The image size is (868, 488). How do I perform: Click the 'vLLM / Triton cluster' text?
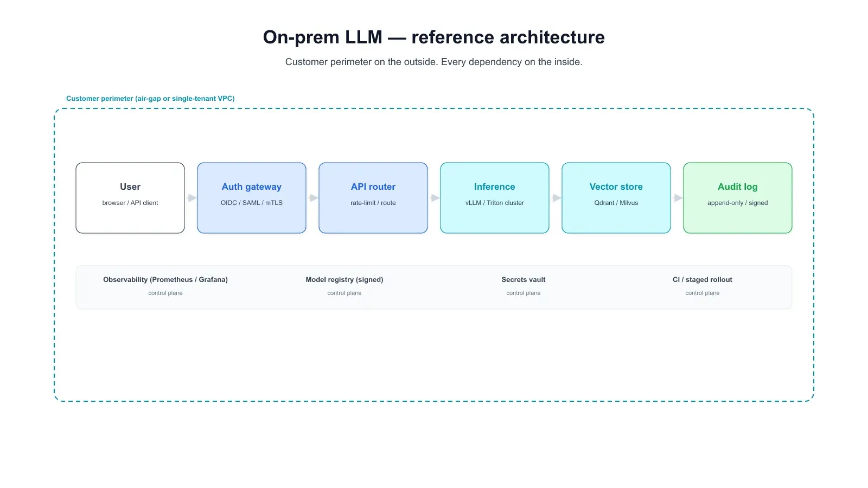tap(495, 203)
